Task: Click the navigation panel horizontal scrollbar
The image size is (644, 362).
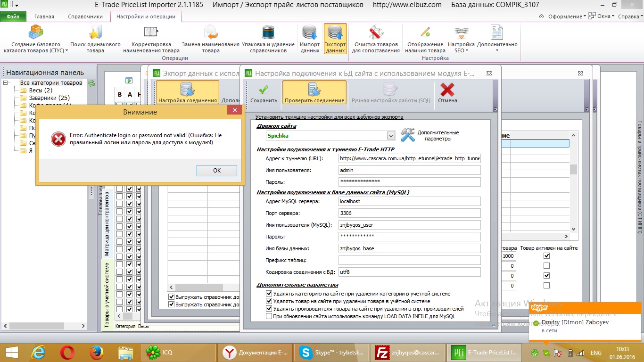Action: point(45,326)
